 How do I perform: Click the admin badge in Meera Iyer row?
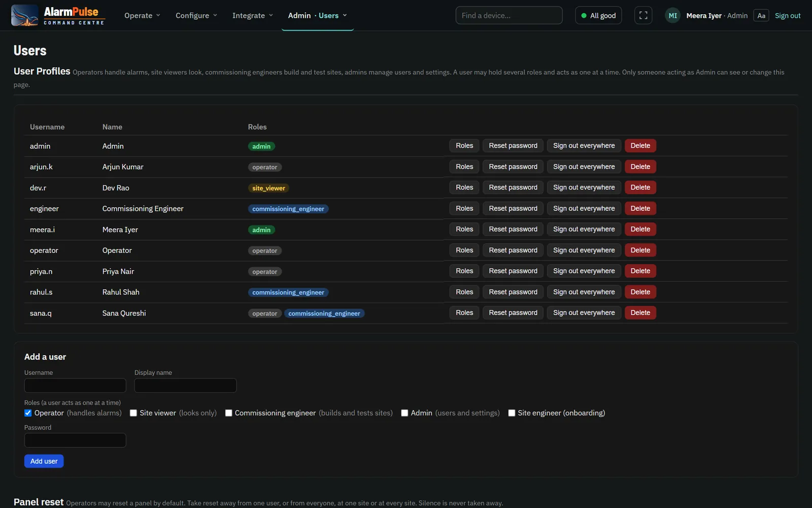(261, 230)
